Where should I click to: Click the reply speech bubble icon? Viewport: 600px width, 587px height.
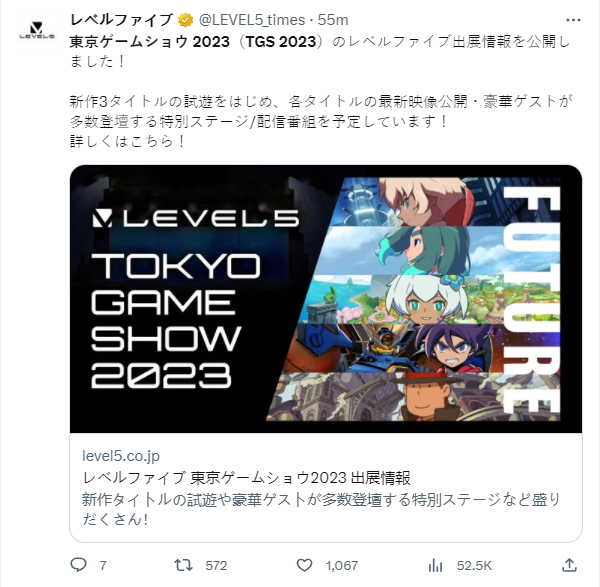(x=79, y=565)
